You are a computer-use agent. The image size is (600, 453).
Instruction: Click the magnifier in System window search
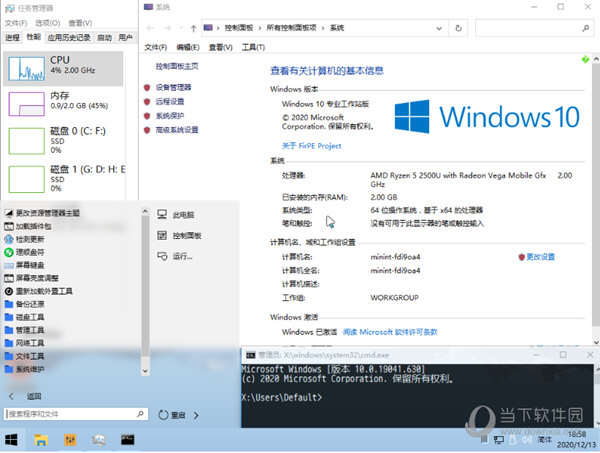(585, 28)
